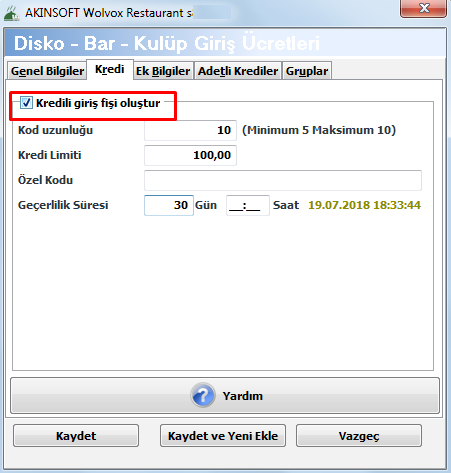Click into the Kredi Limiti field
The width and height of the screenshot is (451, 473).
click(x=190, y=155)
